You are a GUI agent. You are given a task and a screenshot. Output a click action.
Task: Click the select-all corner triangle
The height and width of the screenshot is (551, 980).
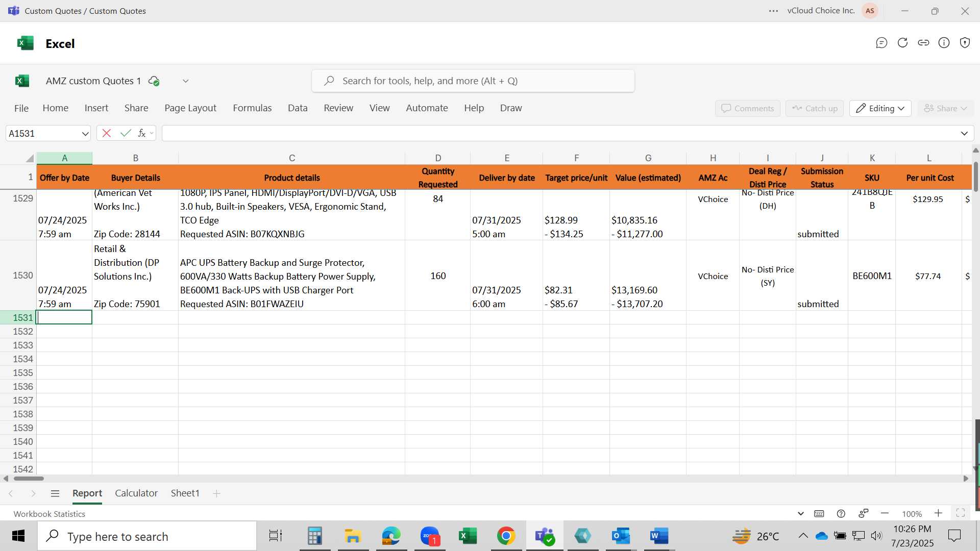(x=30, y=158)
